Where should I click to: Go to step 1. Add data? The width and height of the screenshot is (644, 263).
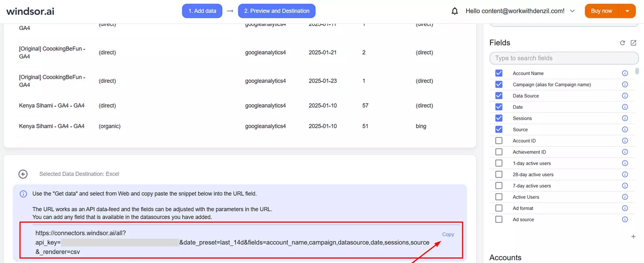point(202,11)
